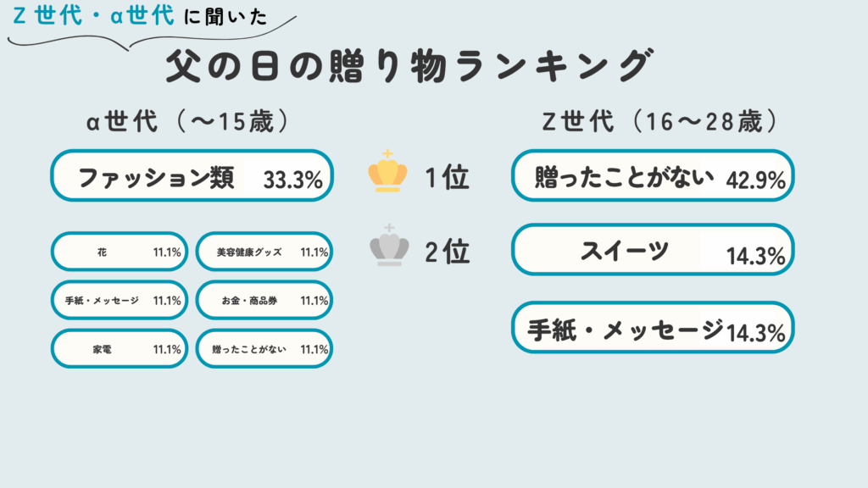Click the に聞いた header text

225,17
